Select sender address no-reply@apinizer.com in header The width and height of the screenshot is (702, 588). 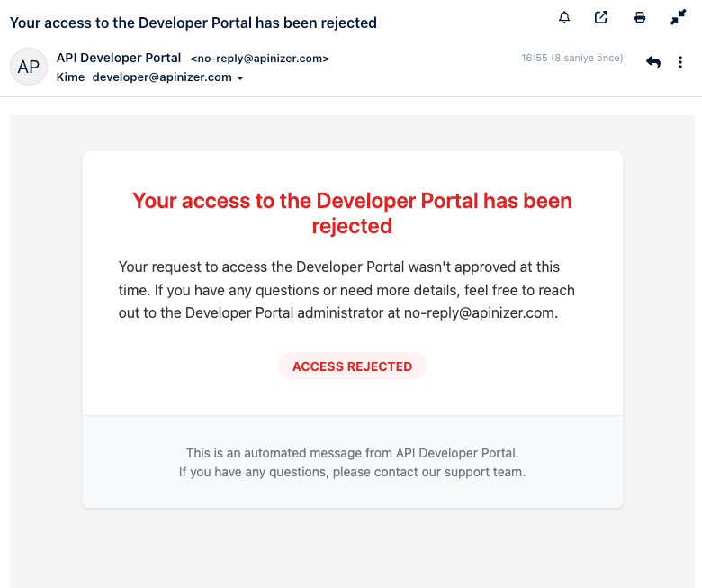(259, 59)
